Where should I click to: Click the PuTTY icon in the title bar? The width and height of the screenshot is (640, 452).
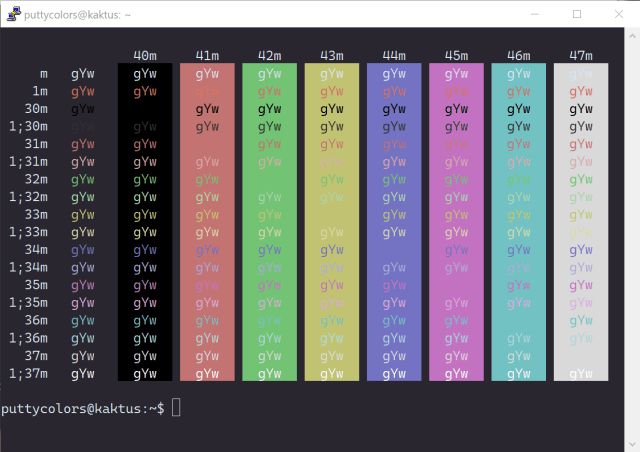(13, 14)
